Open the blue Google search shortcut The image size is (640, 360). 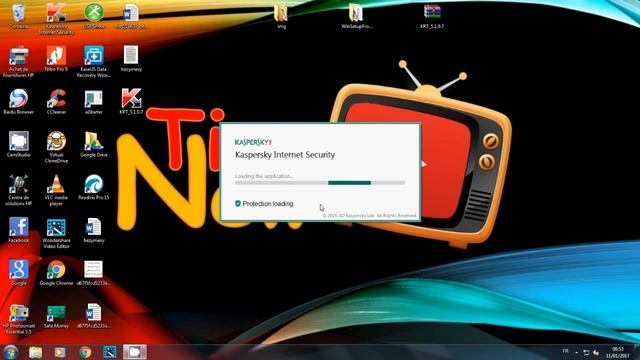(18, 272)
